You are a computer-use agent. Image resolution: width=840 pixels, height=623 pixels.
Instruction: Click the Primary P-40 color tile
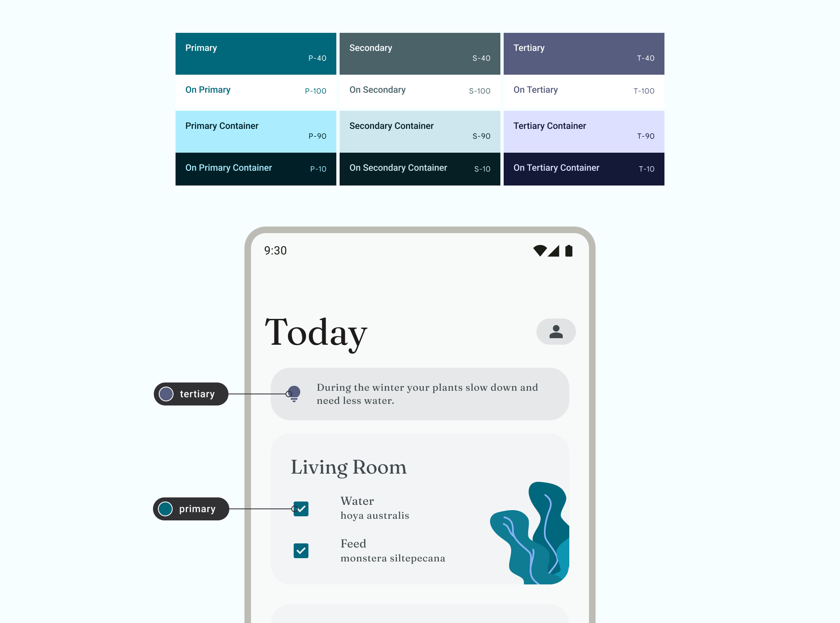pos(256,54)
